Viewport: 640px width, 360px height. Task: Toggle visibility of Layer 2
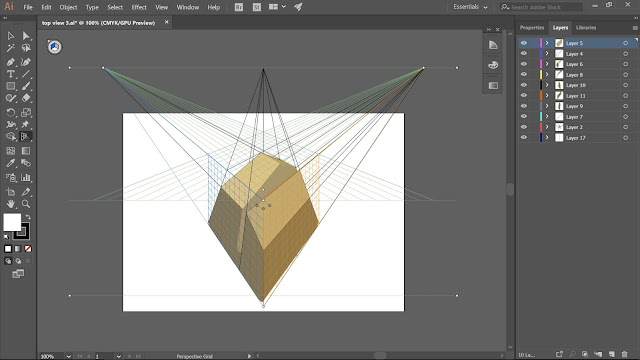tap(524, 127)
